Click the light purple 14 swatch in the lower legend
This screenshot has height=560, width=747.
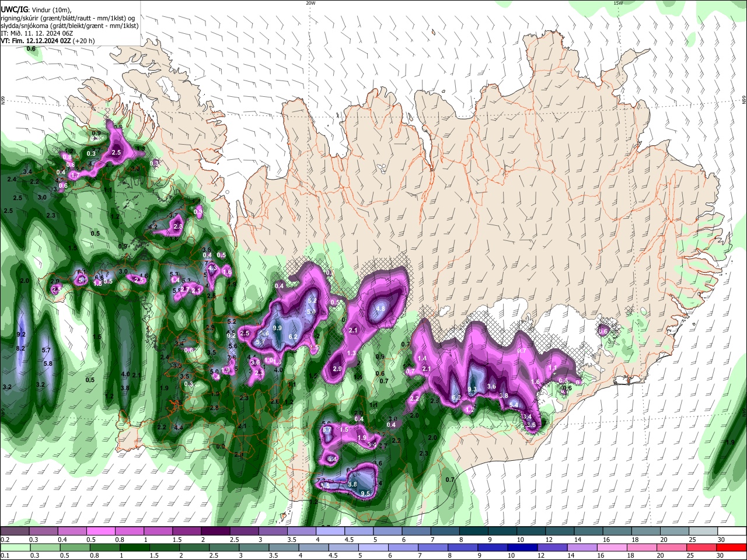pos(582,547)
